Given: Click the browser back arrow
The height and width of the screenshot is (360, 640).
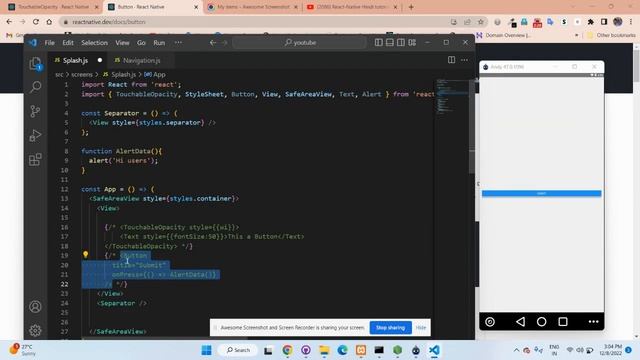Looking at the screenshot, I should coord(9,22).
